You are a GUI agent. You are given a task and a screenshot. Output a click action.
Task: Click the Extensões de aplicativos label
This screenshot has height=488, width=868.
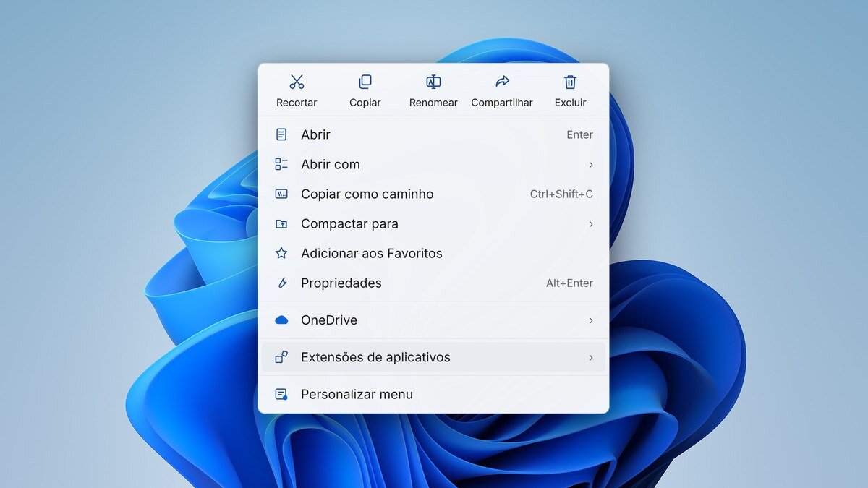pyautogui.click(x=375, y=357)
